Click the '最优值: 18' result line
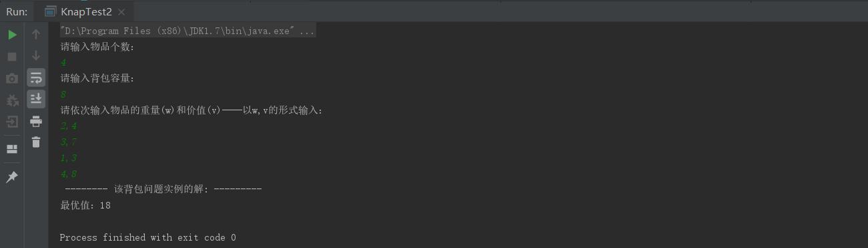This screenshot has height=248, width=868. 85,205
